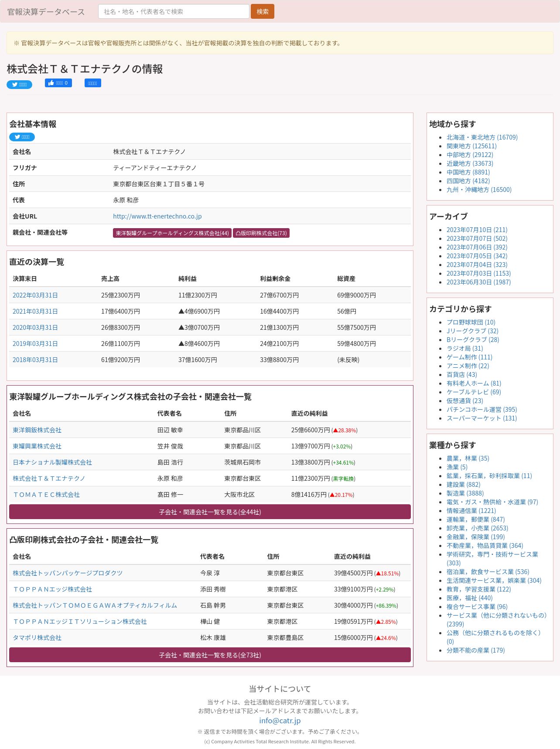Open 東洋鋼鈑株式会社 company page
560x749 pixels.
tap(37, 430)
